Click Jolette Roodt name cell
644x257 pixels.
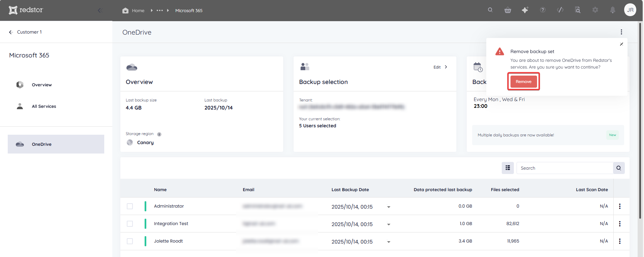tap(168, 241)
